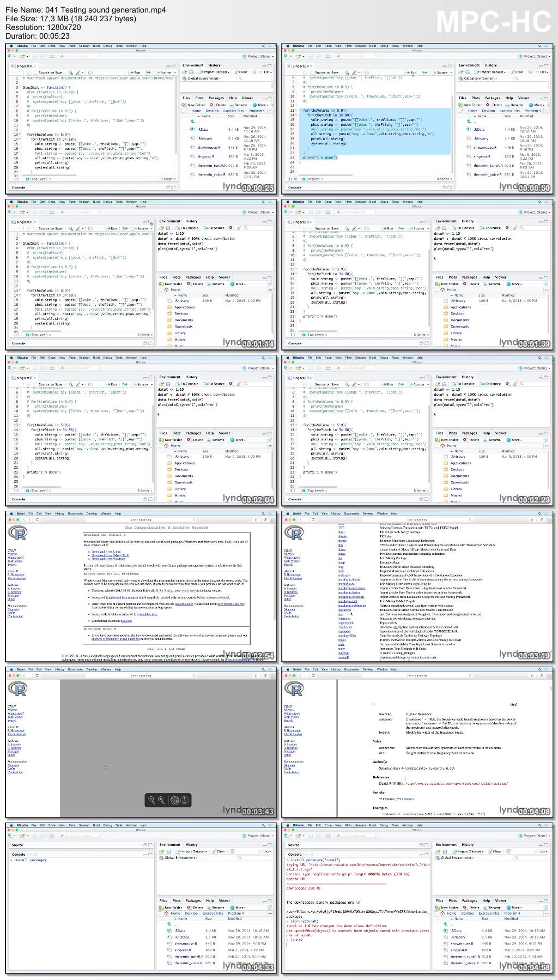The image size is (558, 980).
Task: Open the List view dropdown in 00:00:25 frame
Action: (266, 72)
